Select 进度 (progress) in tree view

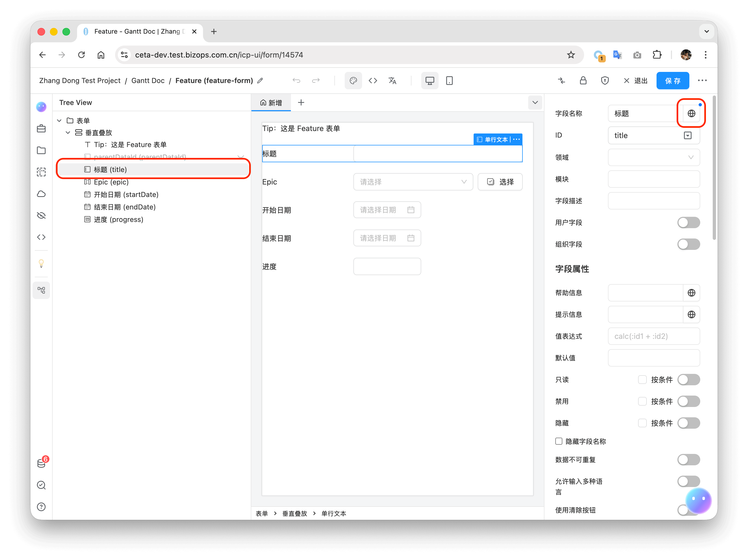pyautogui.click(x=118, y=219)
